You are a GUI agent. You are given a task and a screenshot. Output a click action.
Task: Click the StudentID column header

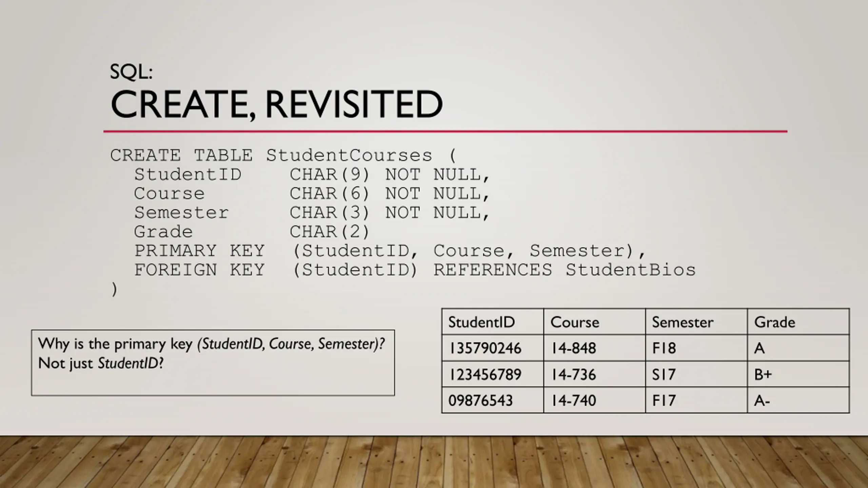point(481,322)
